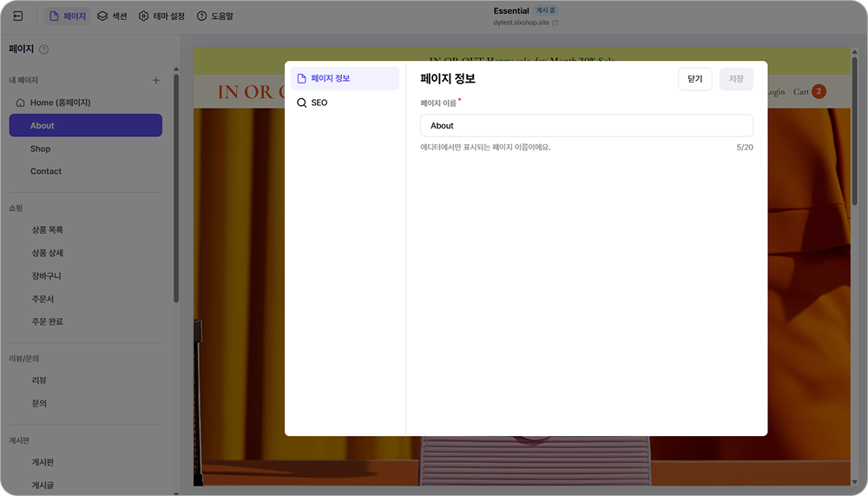
Task: Click the sidebar vertical scrollbar
Action: [176, 188]
